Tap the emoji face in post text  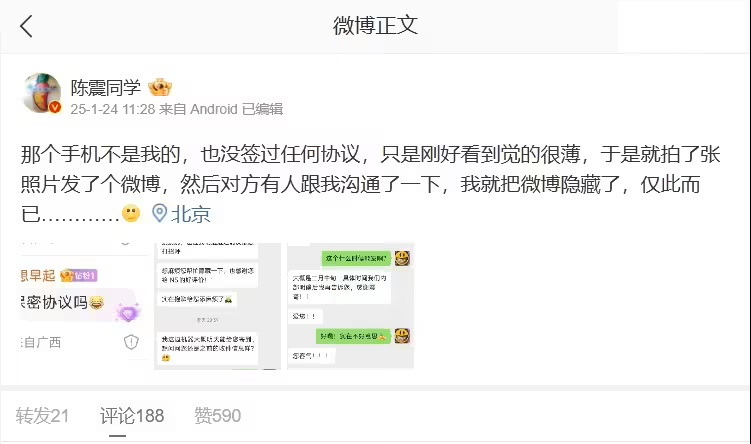tap(131, 213)
